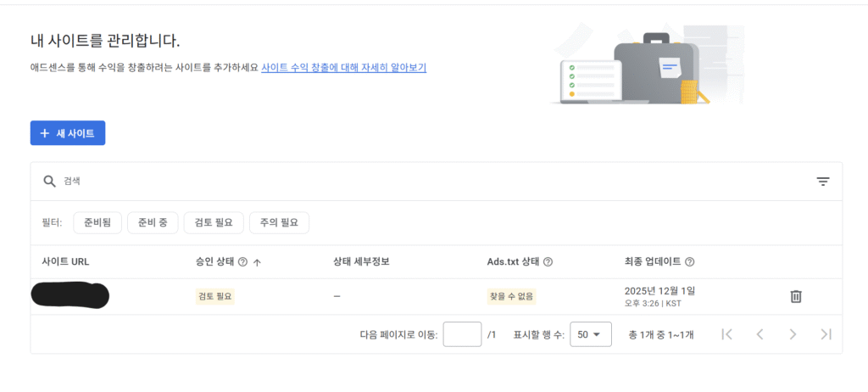
Task: Sort by 승인 상태 column arrow
Action: (257, 262)
